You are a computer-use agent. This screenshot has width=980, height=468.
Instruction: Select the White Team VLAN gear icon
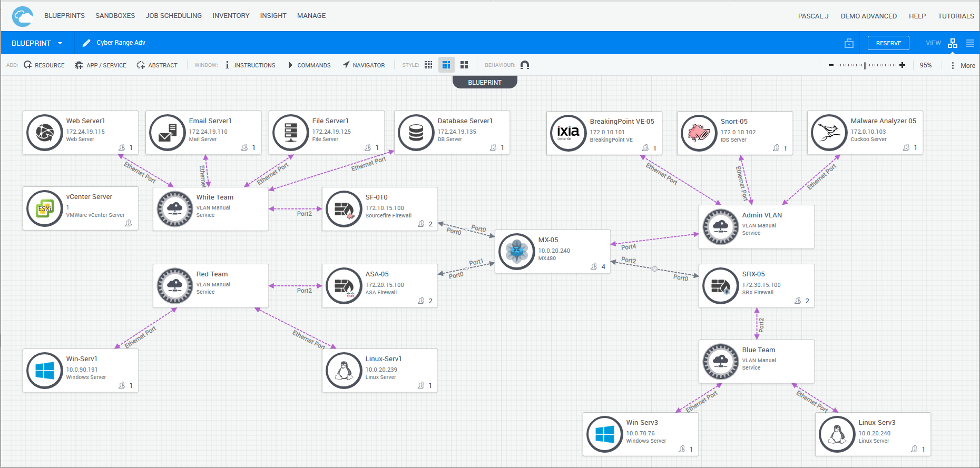coord(175,209)
